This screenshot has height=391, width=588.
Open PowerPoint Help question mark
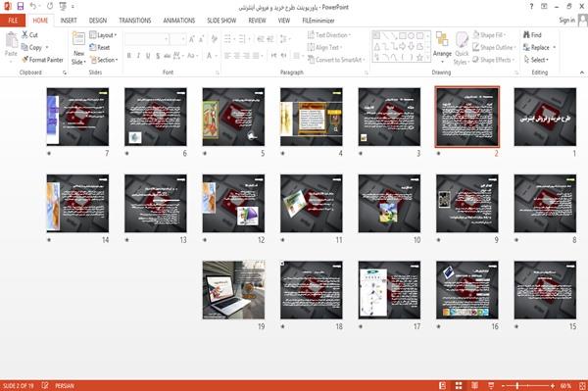(x=531, y=7)
